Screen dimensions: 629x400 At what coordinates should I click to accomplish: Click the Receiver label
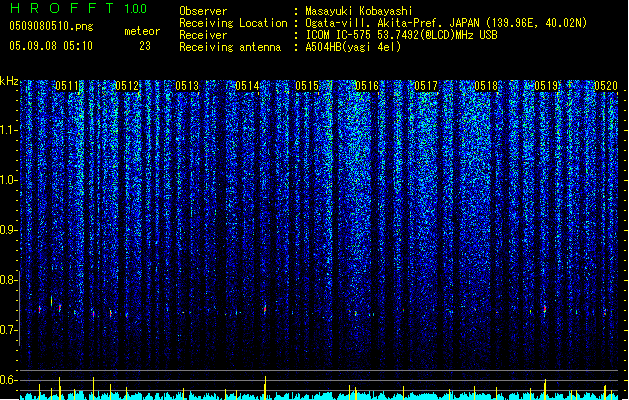[203, 35]
